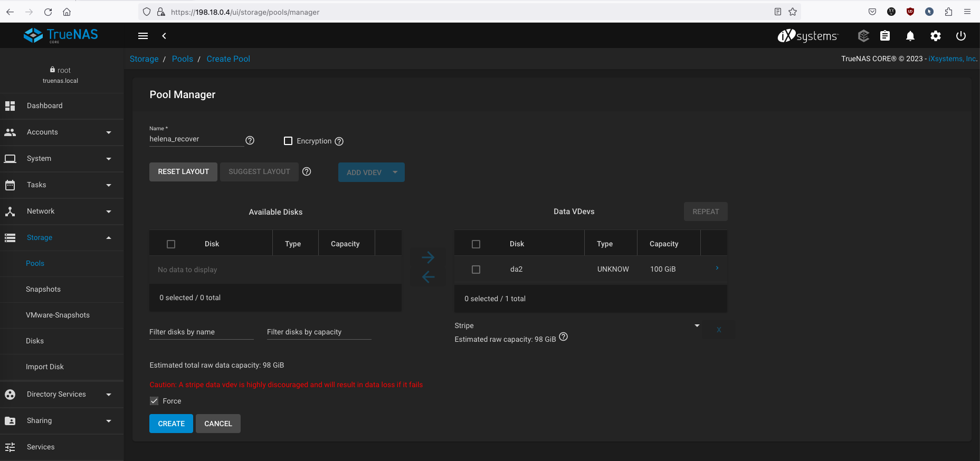
Task: Click help icon next to pool name
Action: click(250, 140)
